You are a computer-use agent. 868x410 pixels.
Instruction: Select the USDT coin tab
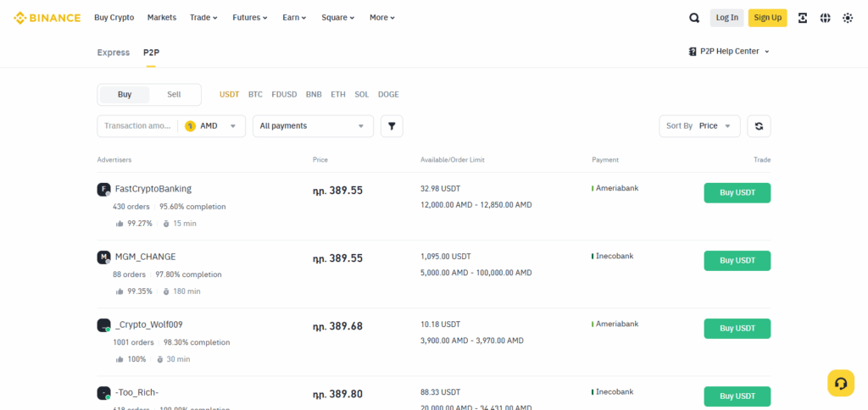click(229, 95)
